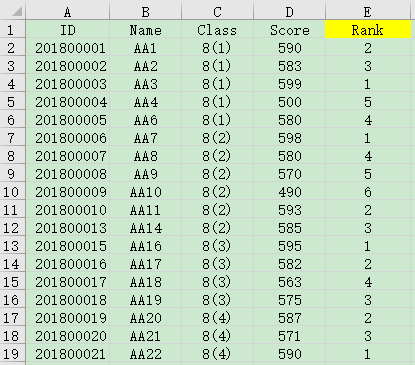Click name cell AA3
The image size is (415, 365).
click(146, 84)
